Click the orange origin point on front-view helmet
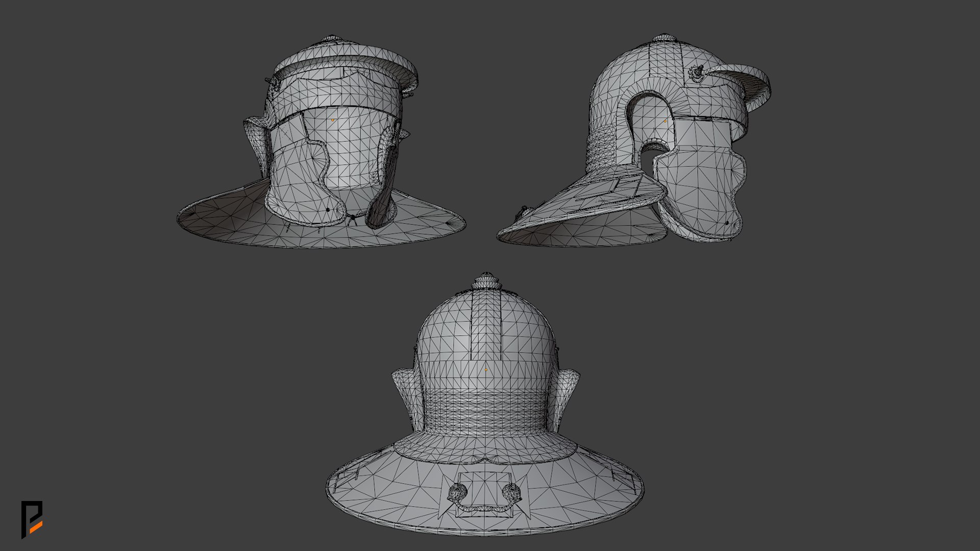This screenshot has width=980, height=551. pyautogui.click(x=333, y=120)
